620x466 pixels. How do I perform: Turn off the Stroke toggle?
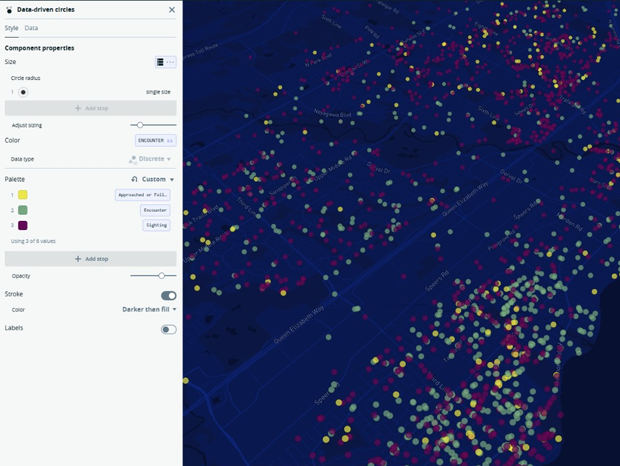[x=169, y=296]
